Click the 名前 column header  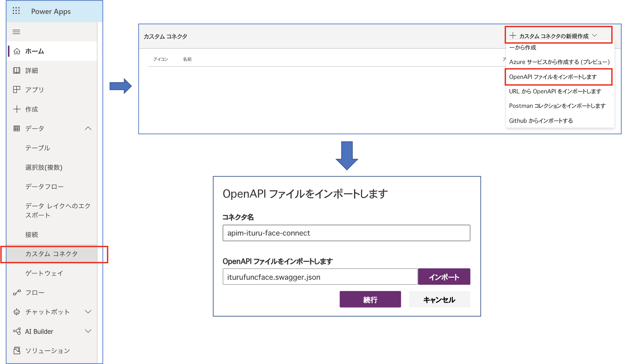[x=187, y=59]
